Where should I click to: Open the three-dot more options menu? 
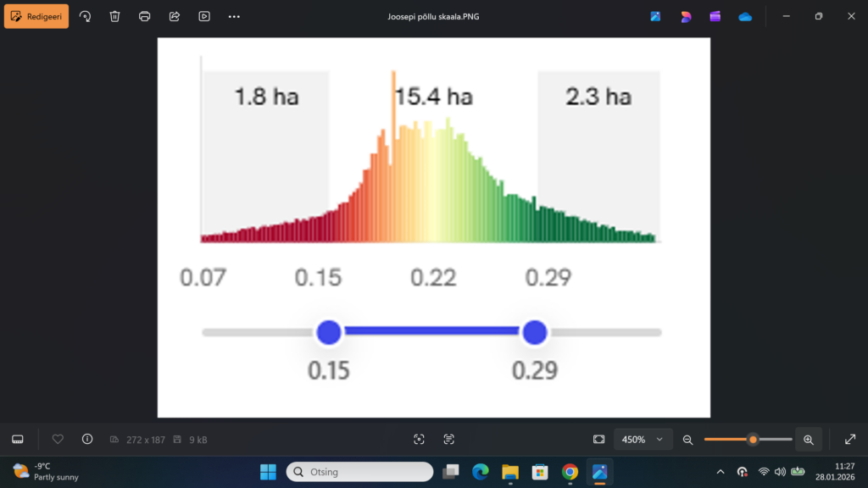click(x=234, y=16)
